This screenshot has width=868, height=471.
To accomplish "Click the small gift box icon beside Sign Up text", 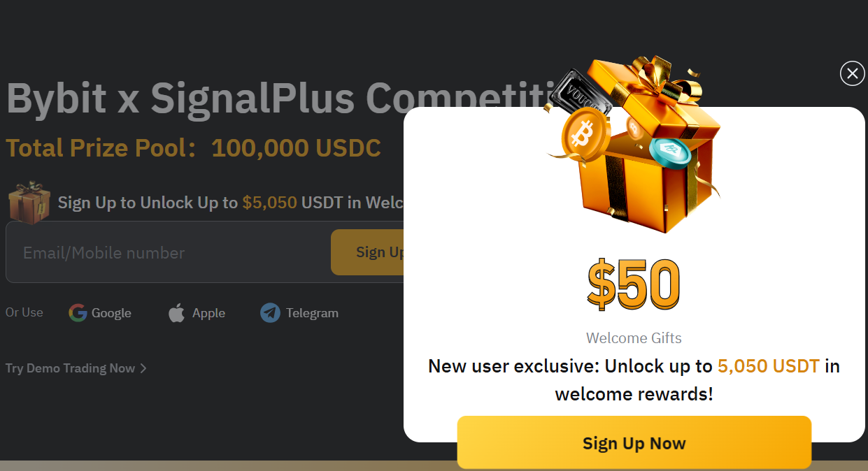I will coord(29,202).
